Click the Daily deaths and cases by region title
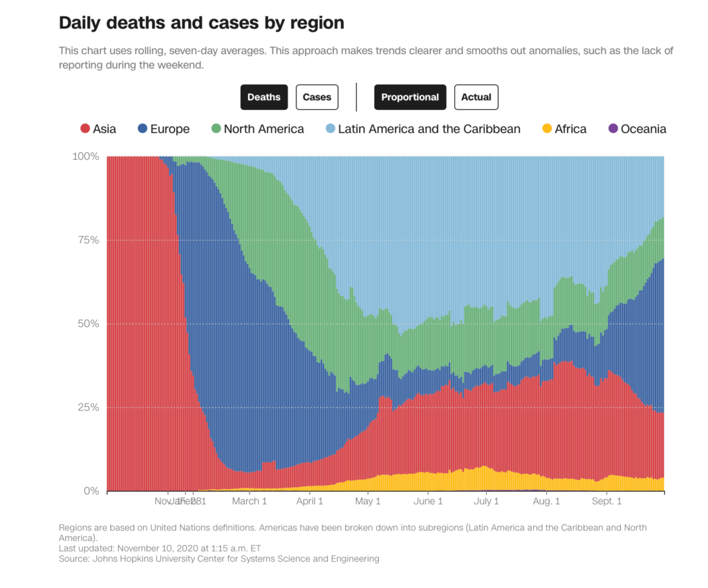 (x=201, y=23)
